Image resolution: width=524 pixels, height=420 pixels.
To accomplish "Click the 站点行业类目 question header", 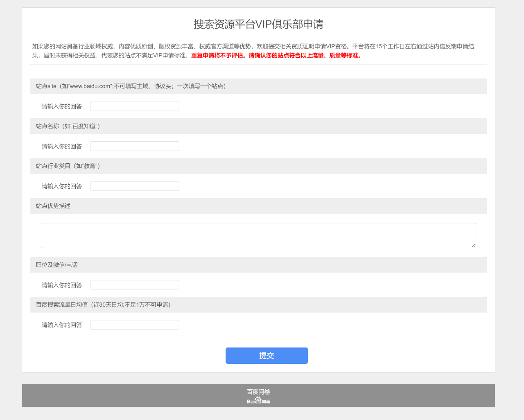I will (68, 166).
